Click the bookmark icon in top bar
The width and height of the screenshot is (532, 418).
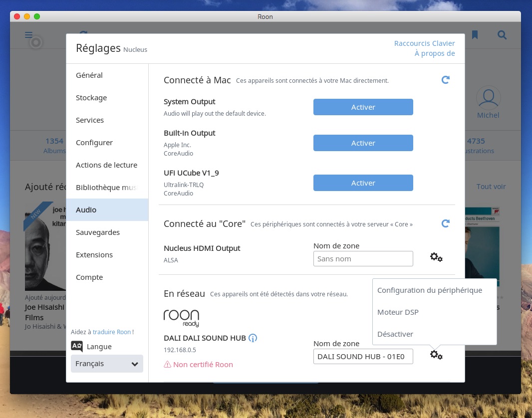pyautogui.click(x=475, y=34)
